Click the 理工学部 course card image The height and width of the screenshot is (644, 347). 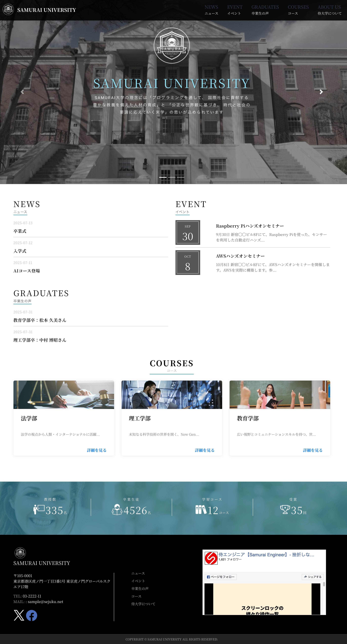(172, 395)
